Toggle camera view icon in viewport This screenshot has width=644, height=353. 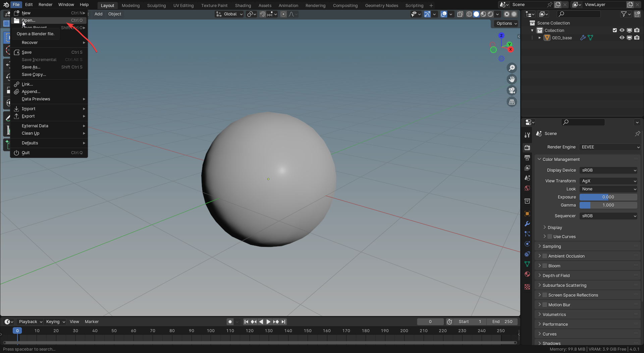pos(512,91)
